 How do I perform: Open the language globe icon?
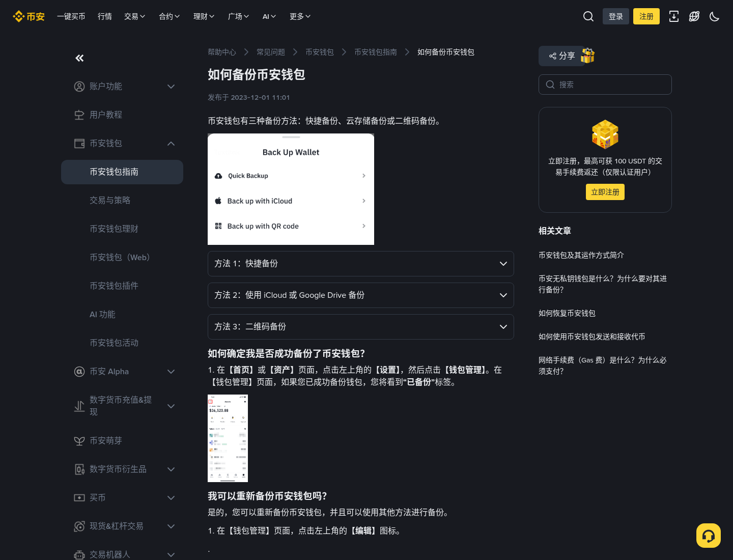(x=694, y=16)
